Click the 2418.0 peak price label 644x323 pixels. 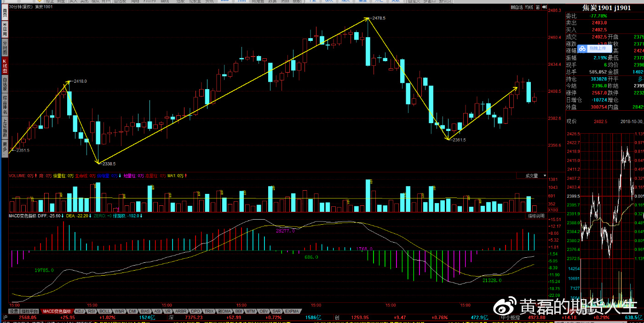(80, 81)
